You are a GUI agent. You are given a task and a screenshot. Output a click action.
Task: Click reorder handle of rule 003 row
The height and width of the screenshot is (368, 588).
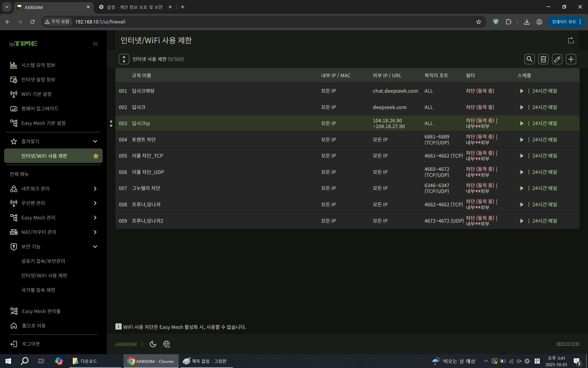[x=111, y=124]
